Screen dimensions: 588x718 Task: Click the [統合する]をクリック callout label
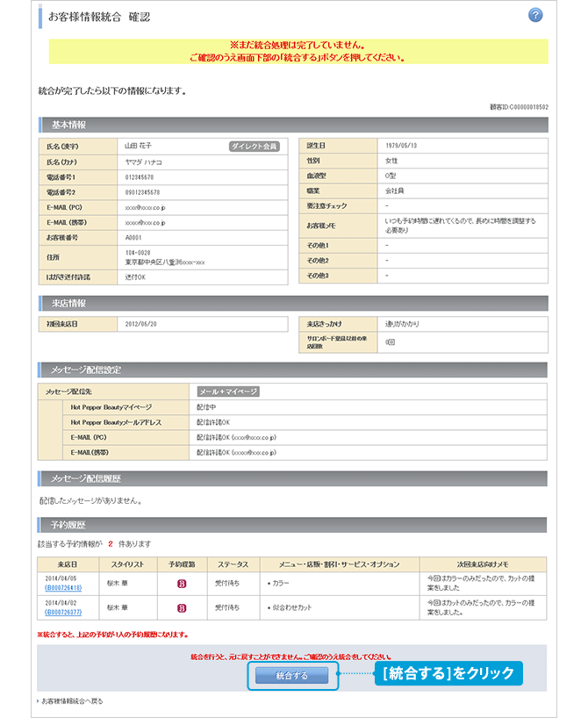pos(447,674)
